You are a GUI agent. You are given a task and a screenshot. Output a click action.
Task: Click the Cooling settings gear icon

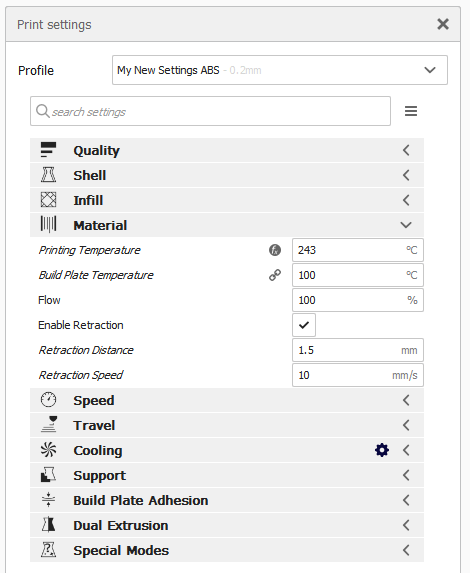pos(382,450)
